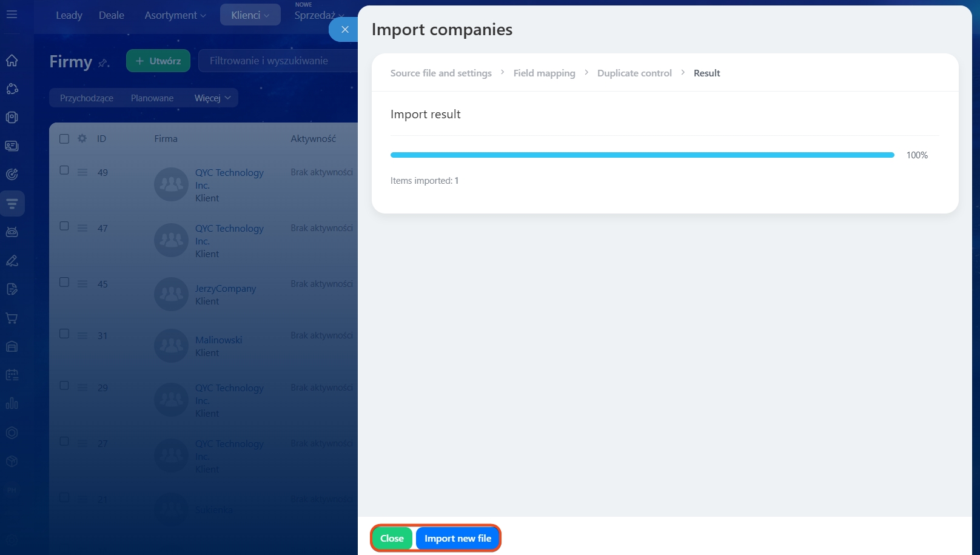Image resolution: width=980 pixels, height=555 pixels.
Task: Click the Aktywność column header
Action: pyautogui.click(x=313, y=139)
